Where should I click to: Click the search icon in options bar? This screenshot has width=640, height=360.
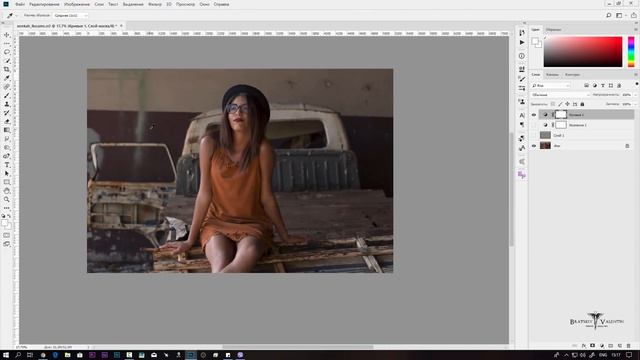coord(609,16)
